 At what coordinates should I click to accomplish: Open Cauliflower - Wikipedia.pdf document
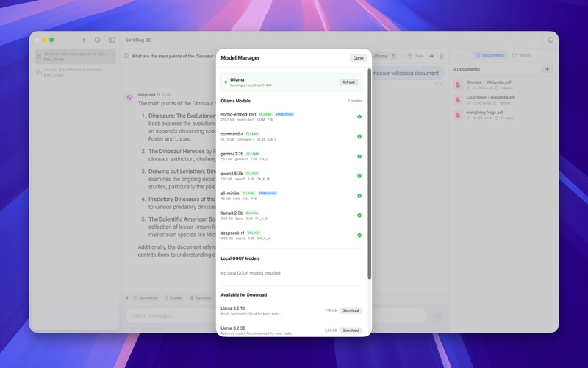[503, 100]
